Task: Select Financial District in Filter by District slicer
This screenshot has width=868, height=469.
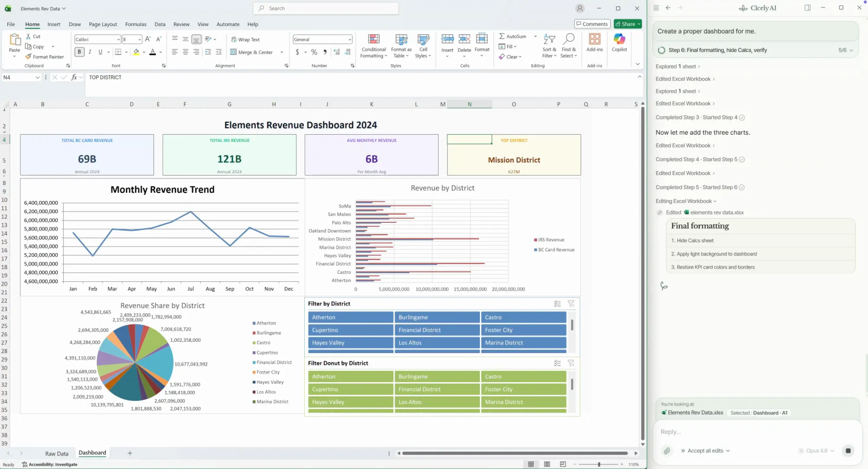Action: [437, 330]
